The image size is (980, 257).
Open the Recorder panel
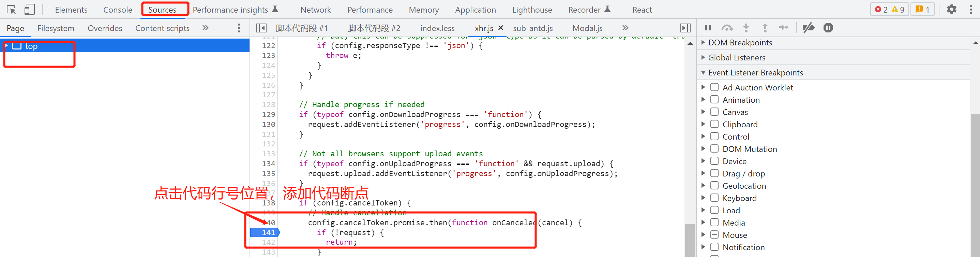[589, 10]
